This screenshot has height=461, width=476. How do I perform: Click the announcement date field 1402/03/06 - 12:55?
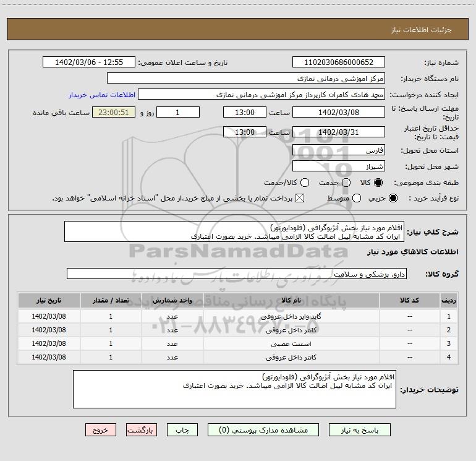89,62
